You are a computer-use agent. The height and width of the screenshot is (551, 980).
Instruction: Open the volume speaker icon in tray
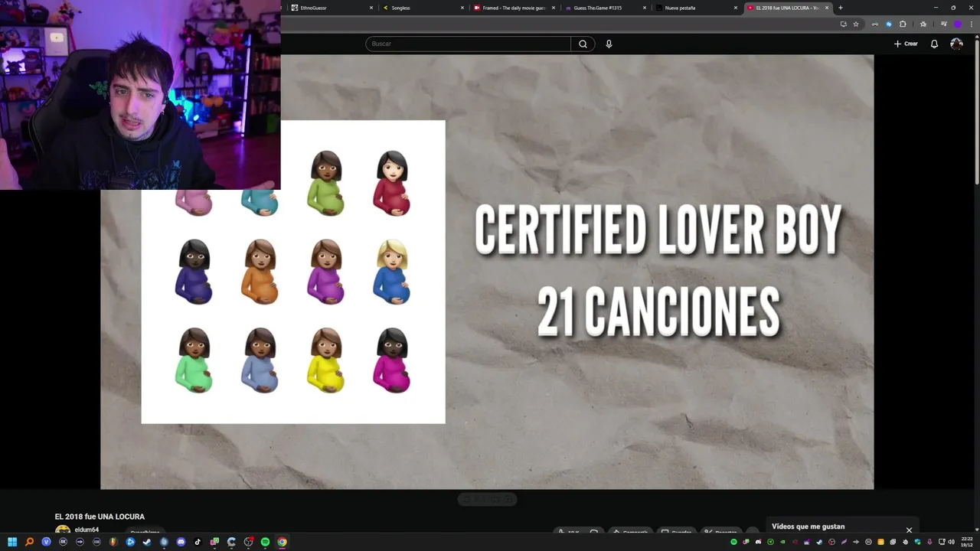tap(952, 542)
